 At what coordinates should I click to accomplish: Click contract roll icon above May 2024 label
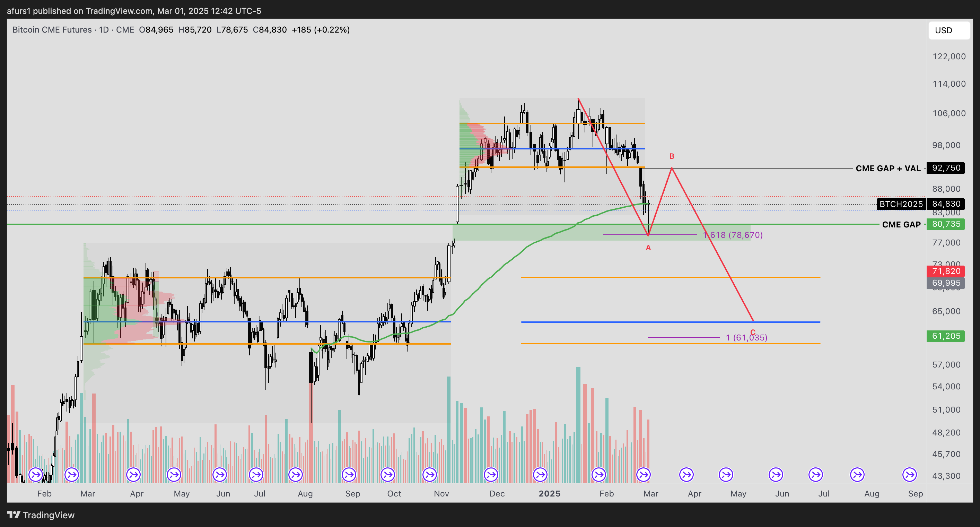point(174,475)
